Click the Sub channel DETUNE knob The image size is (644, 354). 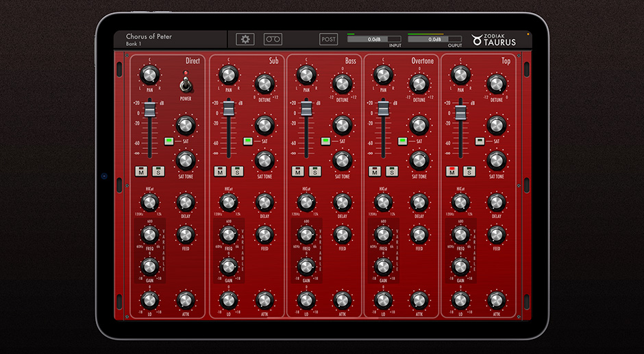point(264,84)
